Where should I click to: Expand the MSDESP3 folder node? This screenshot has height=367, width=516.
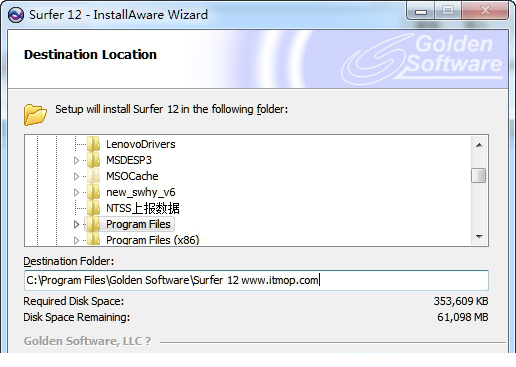(76, 160)
